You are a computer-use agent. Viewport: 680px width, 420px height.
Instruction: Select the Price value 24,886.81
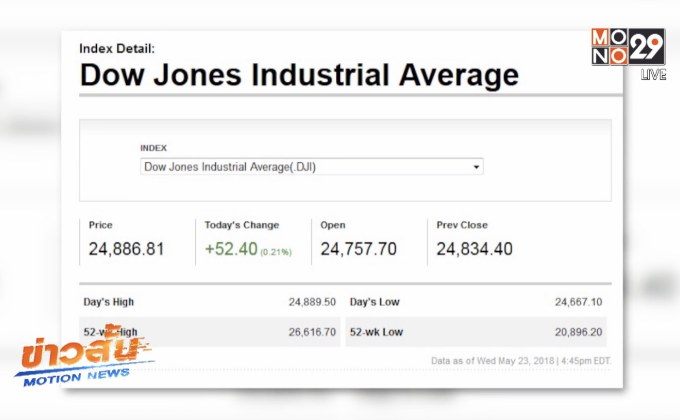[x=126, y=249]
